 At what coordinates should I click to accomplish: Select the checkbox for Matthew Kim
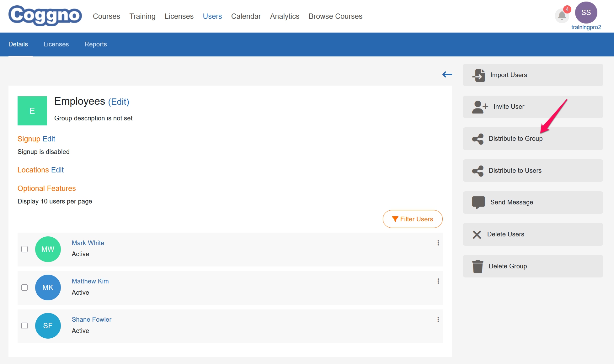(x=24, y=288)
